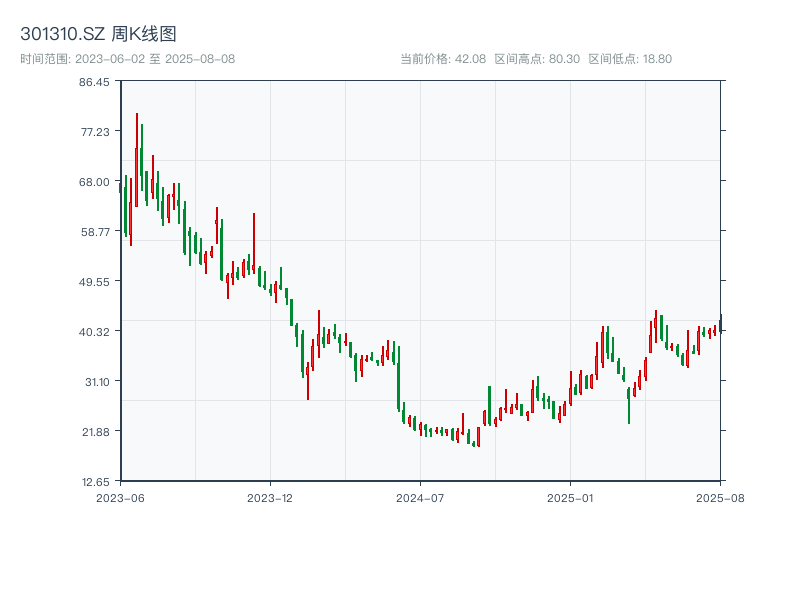Select the 2023-12 date axis label
Image resolution: width=800 pixels, height=600 pixels.
pyautogui.click(x=269, y=497)
